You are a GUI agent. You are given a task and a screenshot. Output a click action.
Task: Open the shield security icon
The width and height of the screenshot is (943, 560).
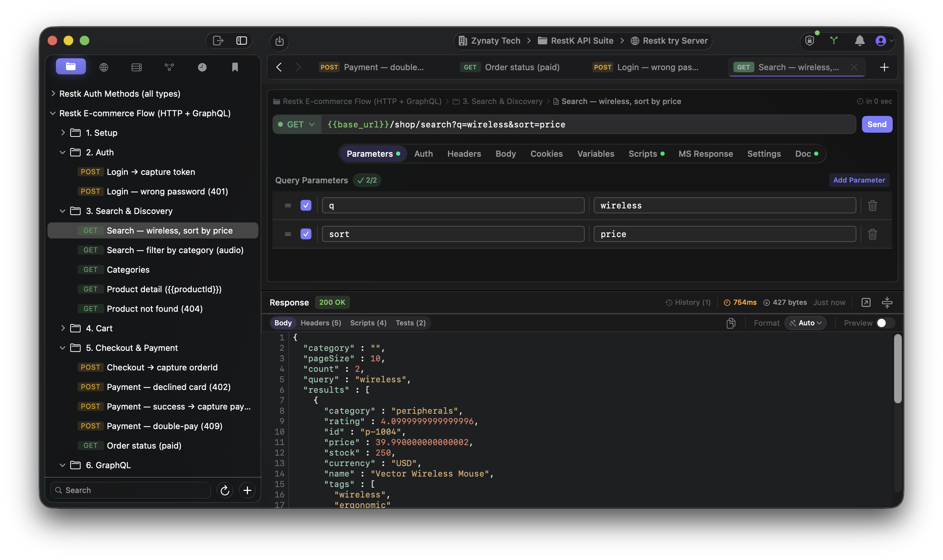click(809, 41)
